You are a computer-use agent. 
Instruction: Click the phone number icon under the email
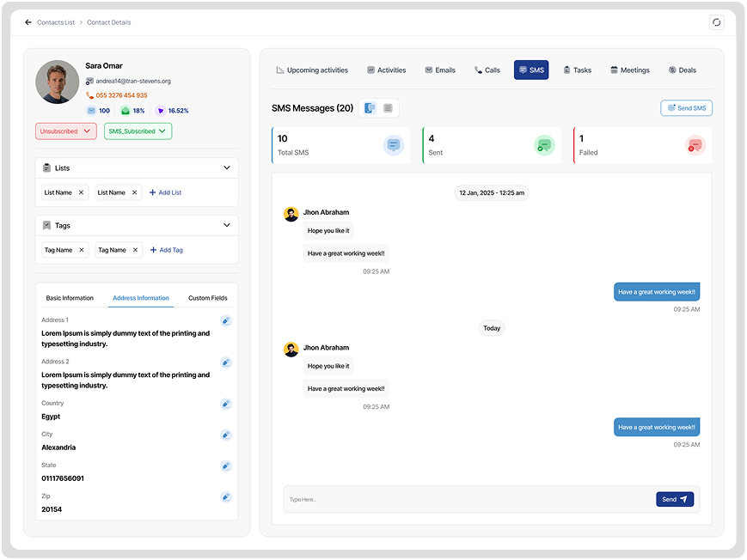tap(89, 95)
